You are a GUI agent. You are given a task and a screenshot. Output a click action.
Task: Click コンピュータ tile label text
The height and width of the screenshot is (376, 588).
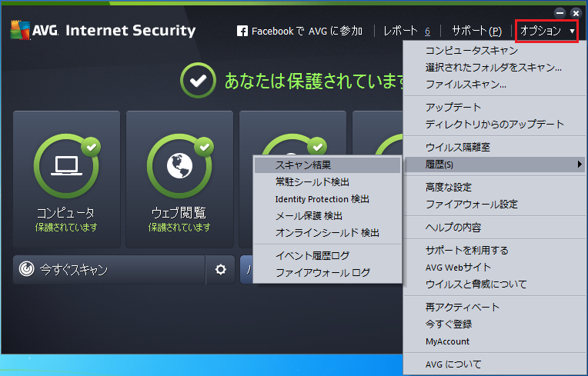pyautogui.click(x=65, y=213)
